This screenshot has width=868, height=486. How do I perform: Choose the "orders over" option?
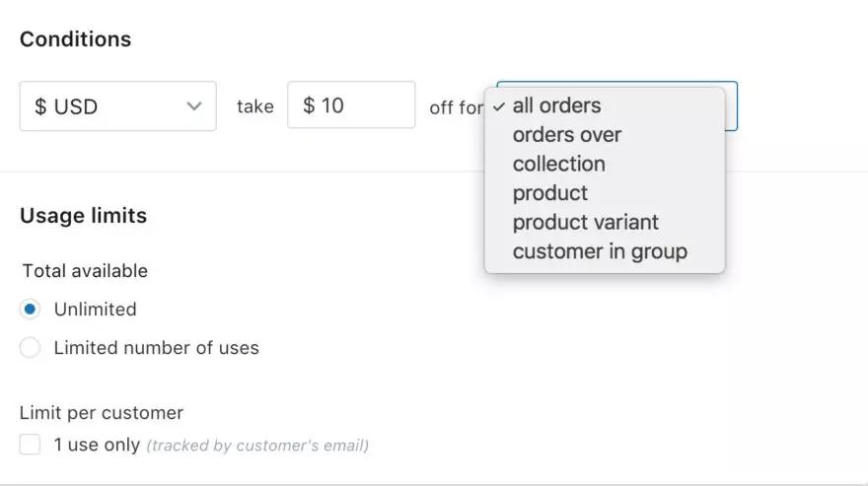point(566,135)
